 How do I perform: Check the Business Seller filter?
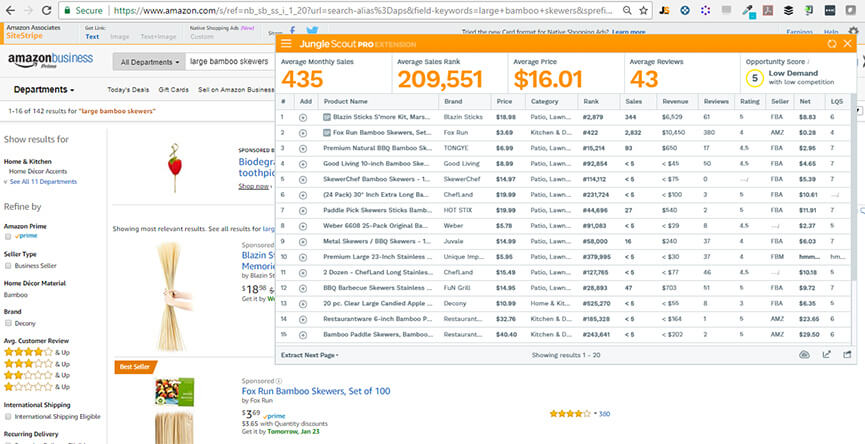[8, 267]
